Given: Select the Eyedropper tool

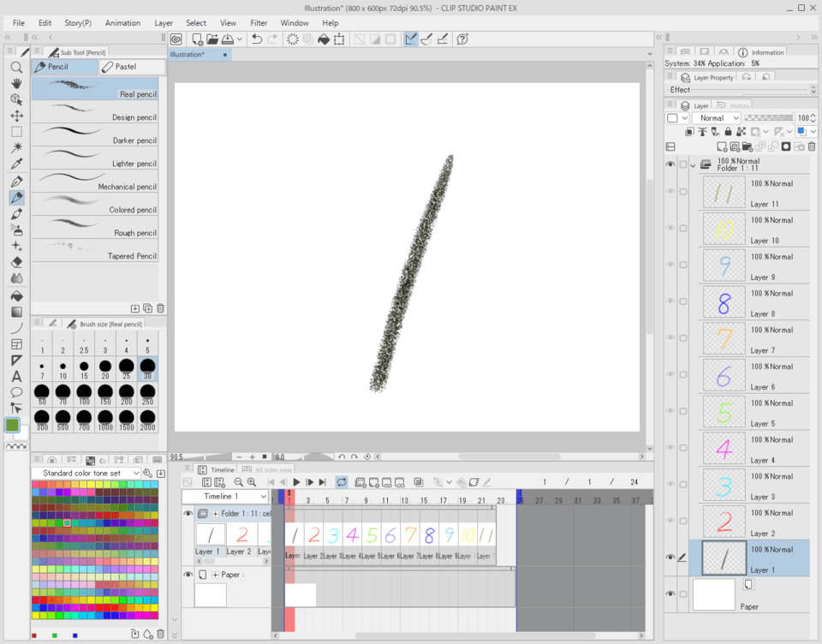Looking at the screenshot, I should 16,164.
